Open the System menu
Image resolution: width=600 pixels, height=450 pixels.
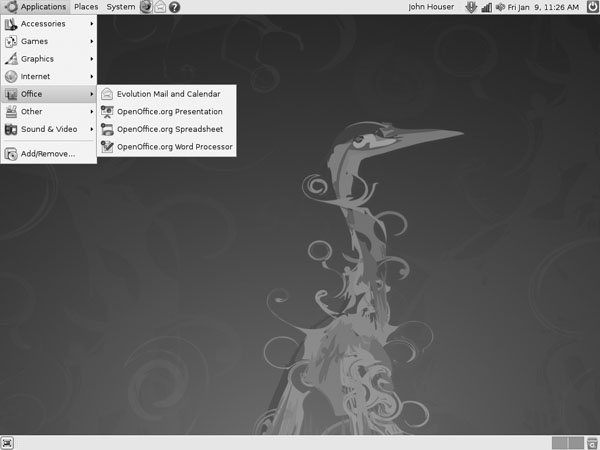[120, 7]
